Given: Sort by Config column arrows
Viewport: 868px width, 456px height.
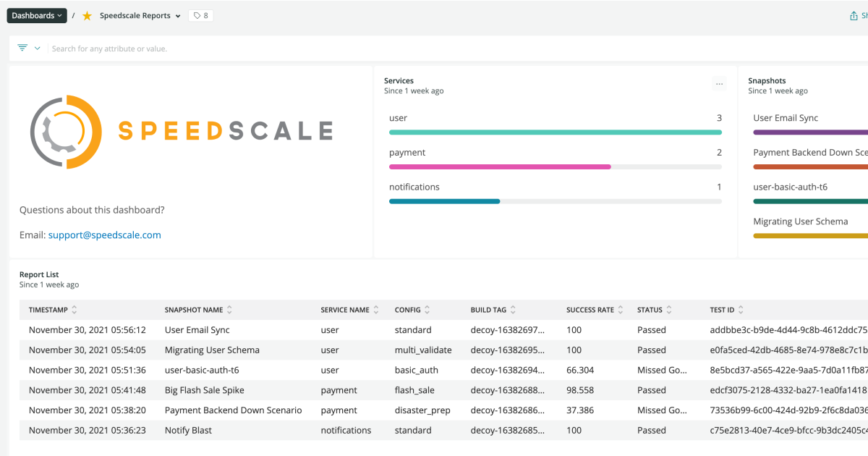Looking at the screenshot, I should coord(427,310).
